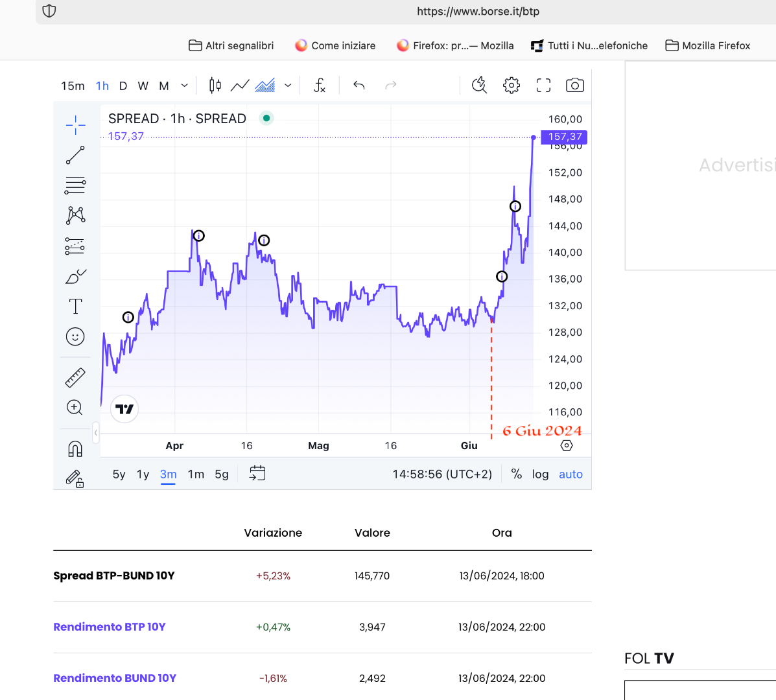Image resolution: width=776 pixels, height=700 pixels.
Task: Toggle the auto scale option
Action: click(x=570, y=474)
